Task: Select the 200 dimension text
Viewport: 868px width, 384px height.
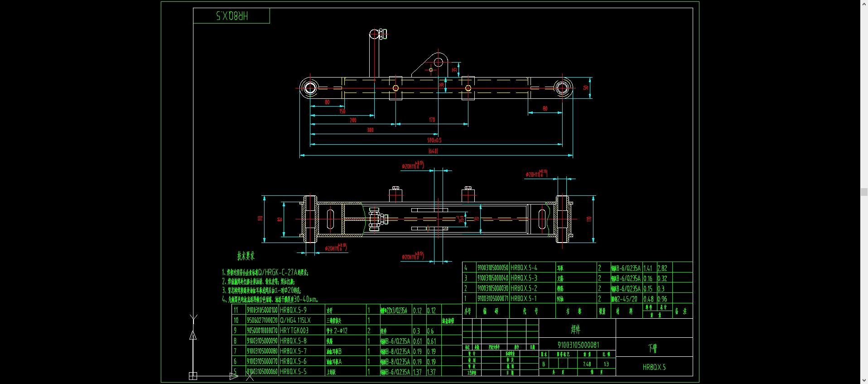Action: [353, 120]
